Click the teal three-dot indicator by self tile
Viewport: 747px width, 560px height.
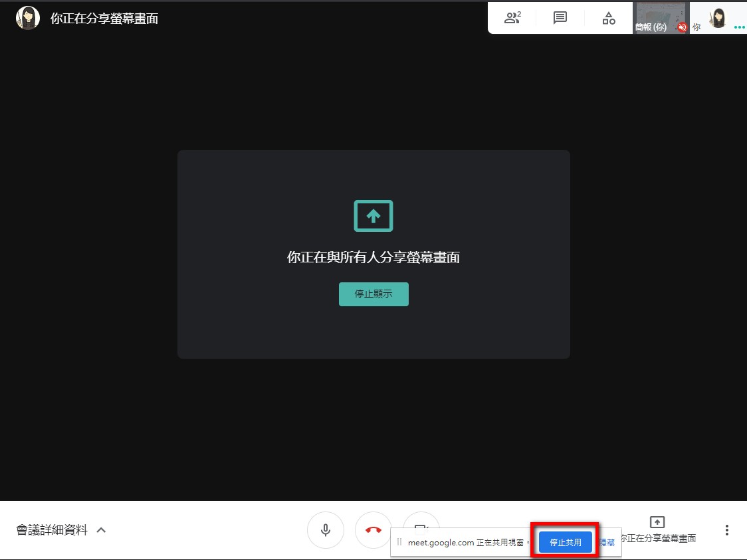tap(739, 28)
